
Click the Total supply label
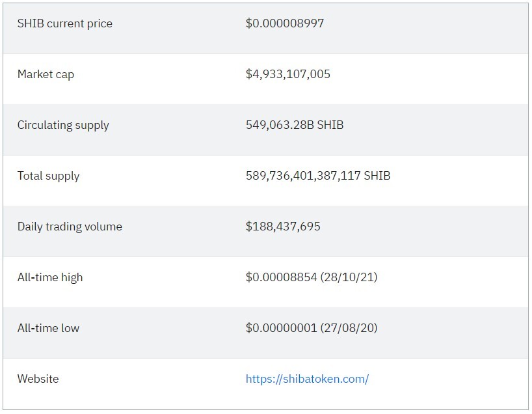tap(48, 176)
